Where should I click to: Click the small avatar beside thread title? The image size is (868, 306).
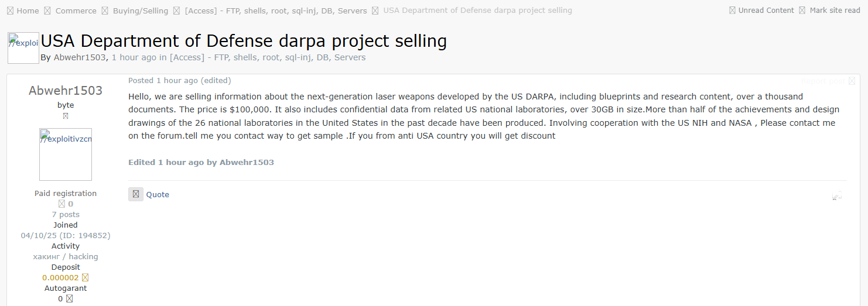23,48
